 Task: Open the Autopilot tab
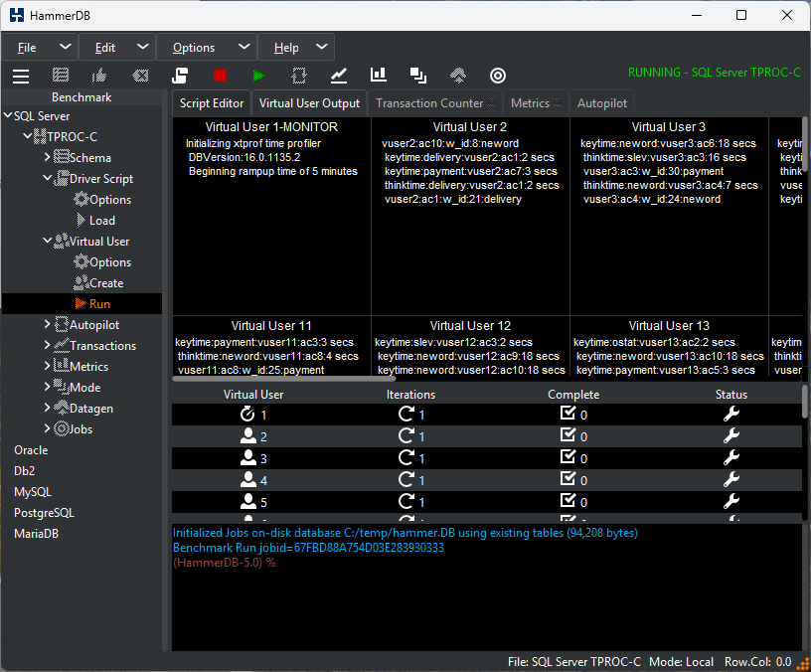coord(602,103)
